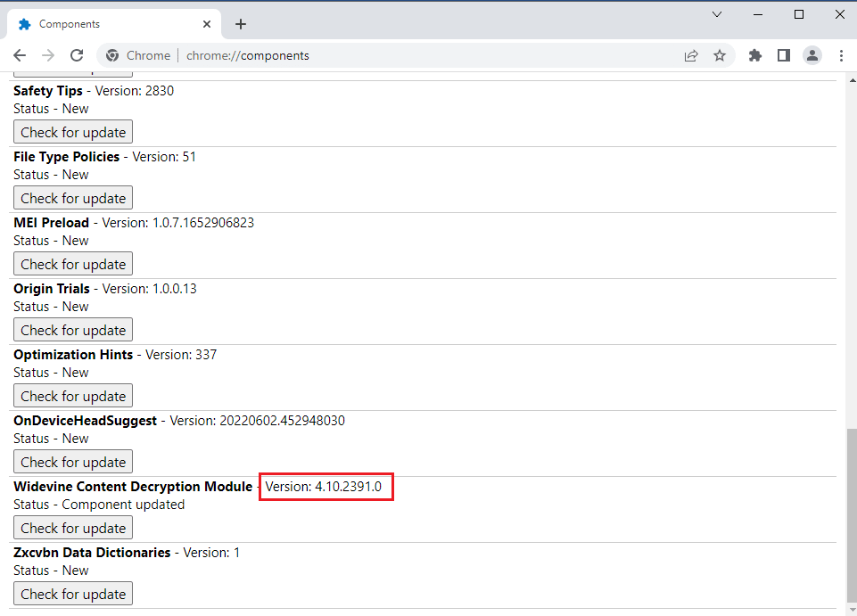Click the browser back arrow
Viewport: 857px width, 616px height.
coord(20,55)
